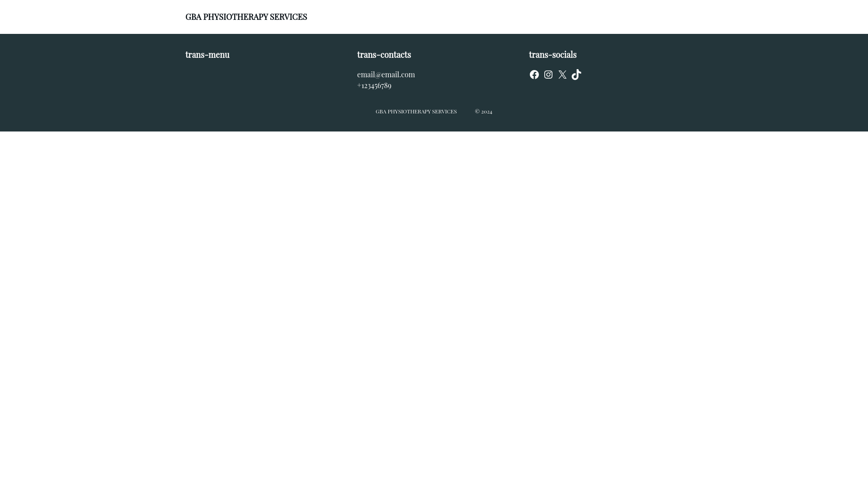Click the footer GBA Physiotherapy Services text
Image resolution: width=868 pixels, height=488 pixels.
tap(416, 112)
